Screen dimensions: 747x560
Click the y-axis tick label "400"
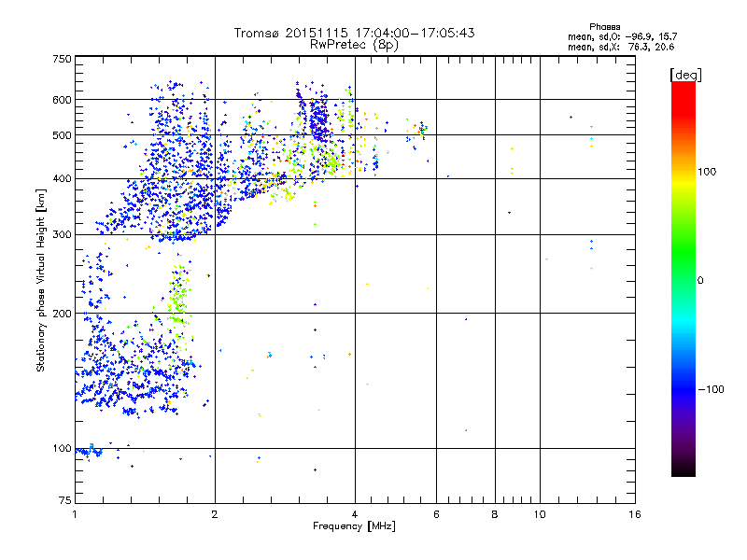[x=63, y=179]
